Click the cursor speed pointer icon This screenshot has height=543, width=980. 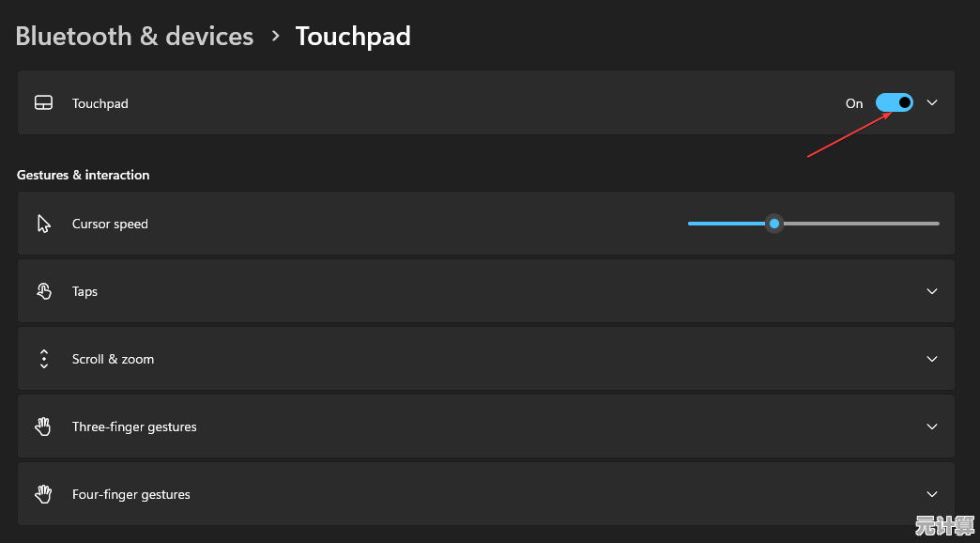point(43,224)
